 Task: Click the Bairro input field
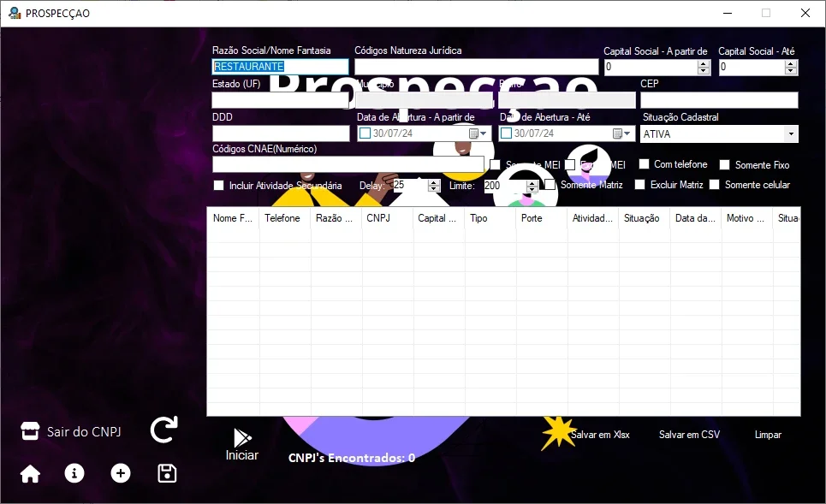pyautogui.click(x=567, y=100)
